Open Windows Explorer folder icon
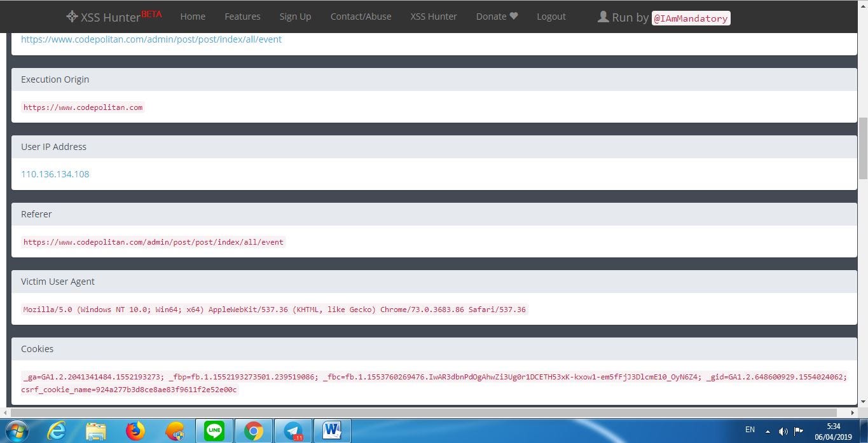Screen dimensions: 868x443 click(x=96, y=431)
